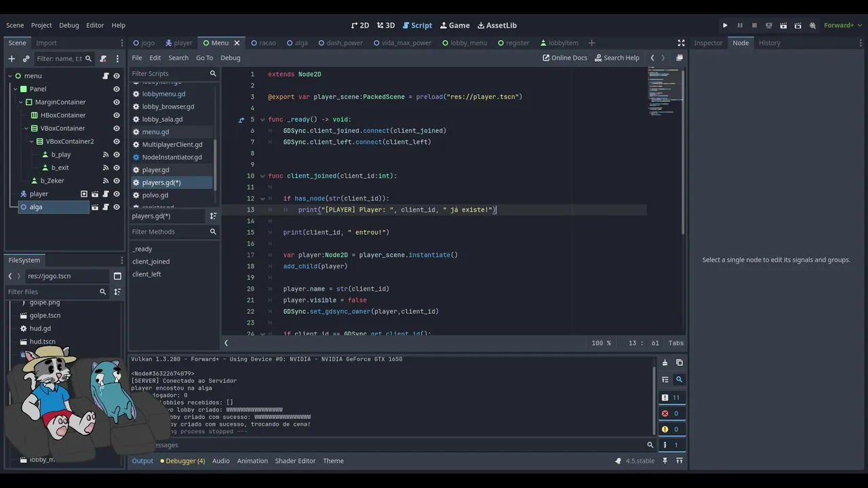
Task: Switch to the Game workspace
Action: [x=454, y=25]
